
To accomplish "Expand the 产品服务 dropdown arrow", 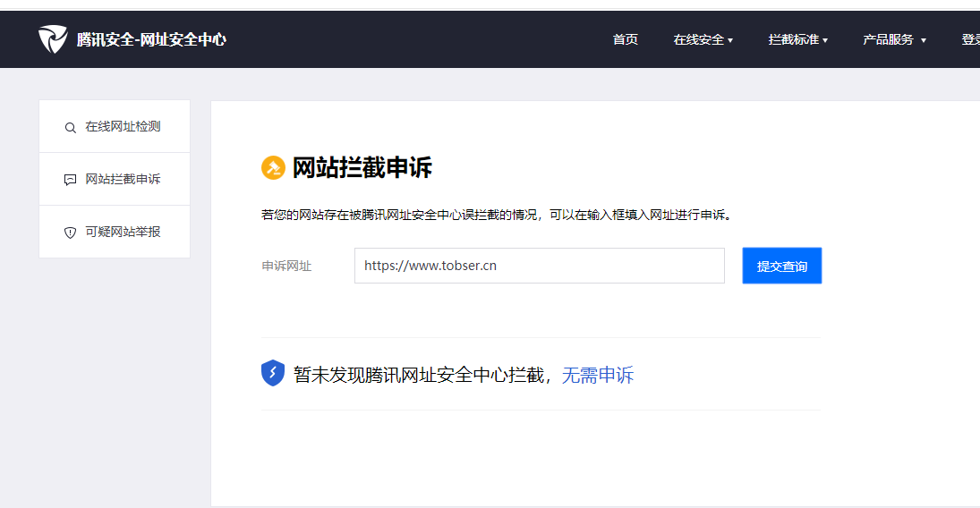I will click(923, 40).
